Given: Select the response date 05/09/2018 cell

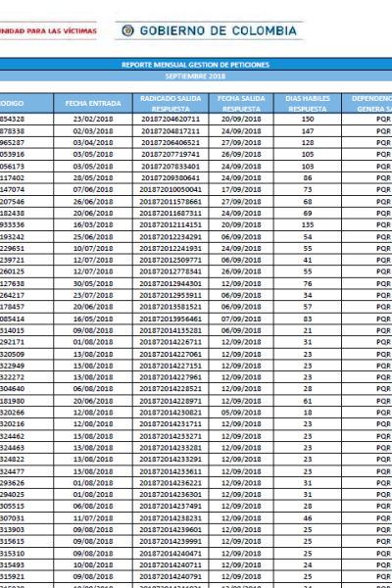Looking at the screenshot, I should pyautogui.click(x=241, y=413).
